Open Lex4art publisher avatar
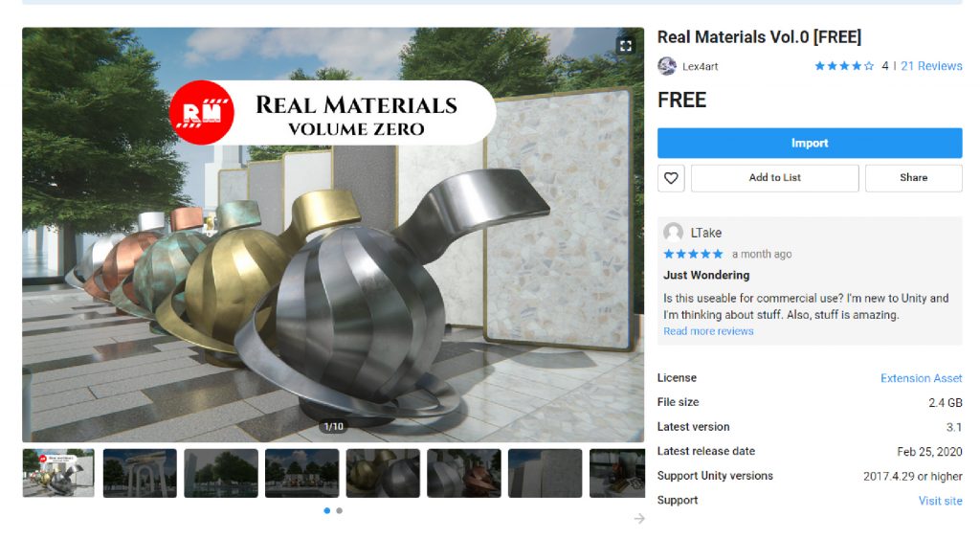The image size is (980, 539). click(667, 66)
